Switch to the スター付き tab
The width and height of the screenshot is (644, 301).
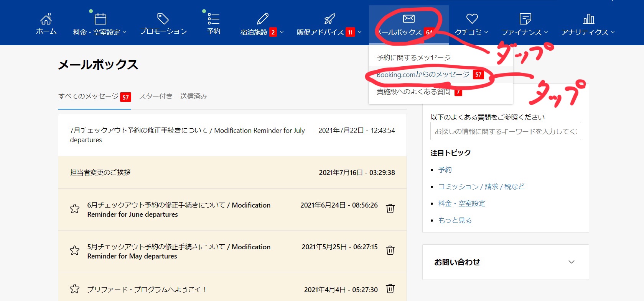(x=155, y=97)
